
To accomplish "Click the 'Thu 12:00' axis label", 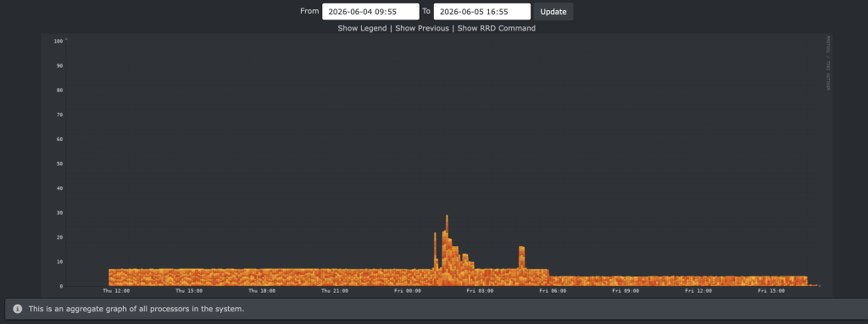I will click(116, 291).
